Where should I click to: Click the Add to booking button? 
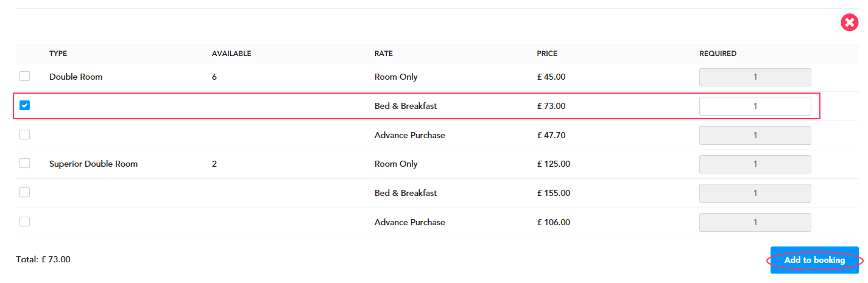tap(814, 260)
